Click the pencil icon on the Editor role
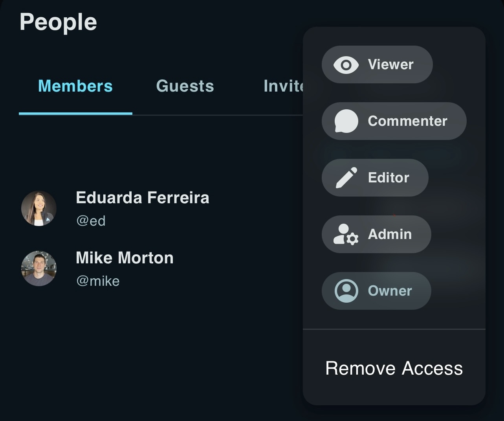The width and height of the screenshot is (504, 421). click(346, 178)
